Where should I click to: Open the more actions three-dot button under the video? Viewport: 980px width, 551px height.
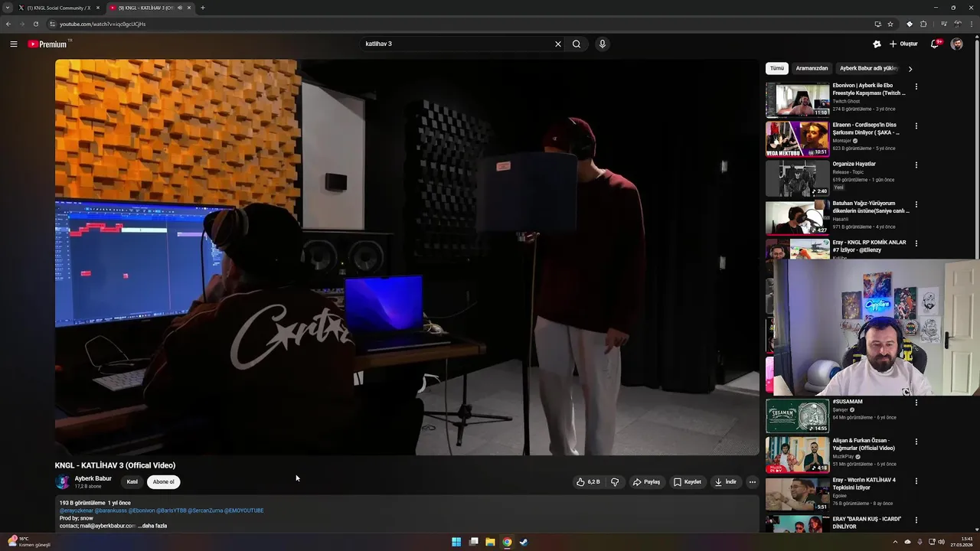753,482
